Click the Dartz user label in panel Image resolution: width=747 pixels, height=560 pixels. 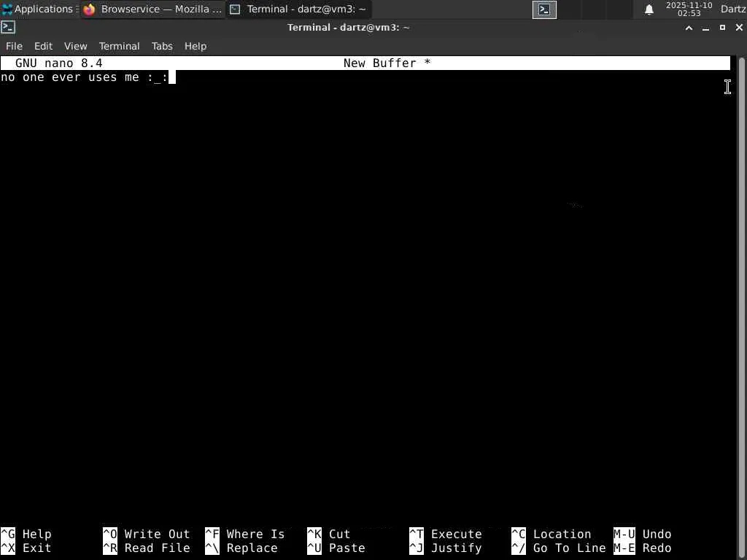[733, 9]
